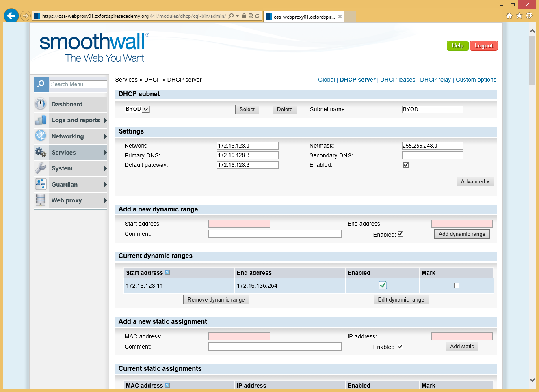Click the Services gears icon
Screen dimensions: 539x392
click(x=41, y=152)
